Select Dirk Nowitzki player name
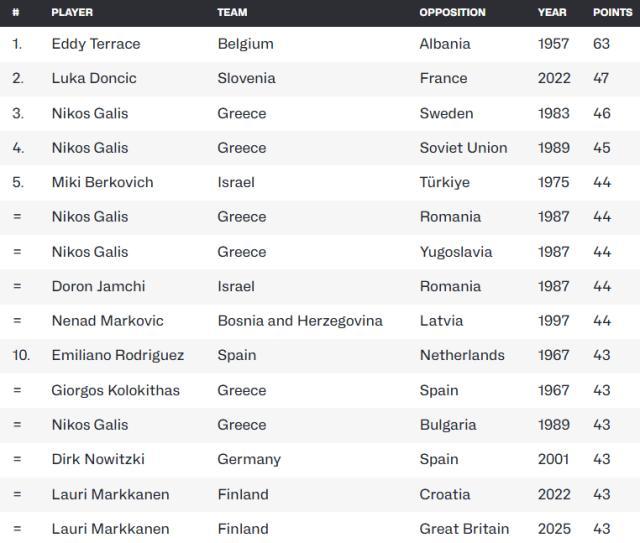640x543 pixels. click(98, 459)
